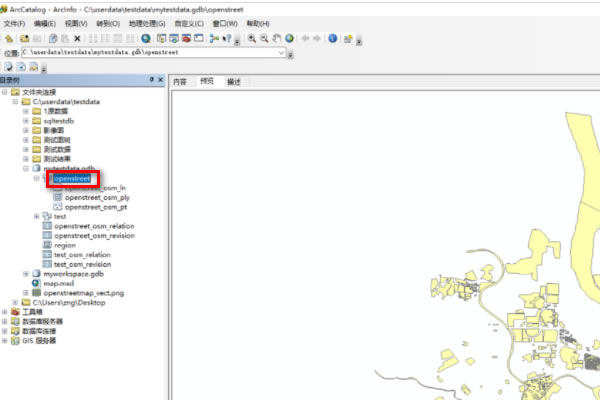The image size is (600, 400).
Task: Select the Zoom In tool
Action: point(251,38)
